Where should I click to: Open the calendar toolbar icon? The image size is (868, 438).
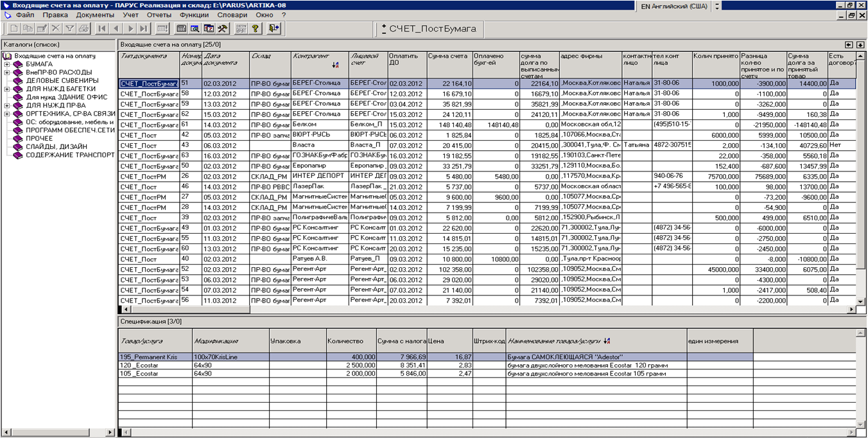pyautogui.click(x=209, y=28)
